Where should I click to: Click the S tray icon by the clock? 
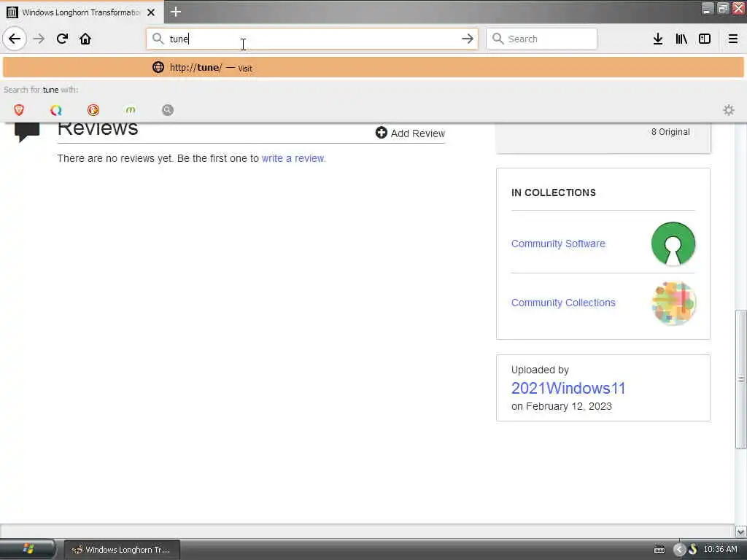pos(693,550)
